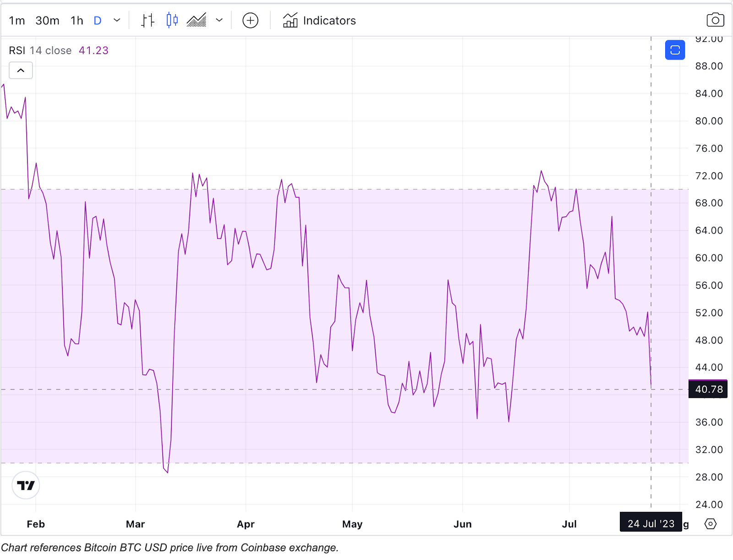
Task: Click the 24.00 scale value
Action: (x=709, y=505)
